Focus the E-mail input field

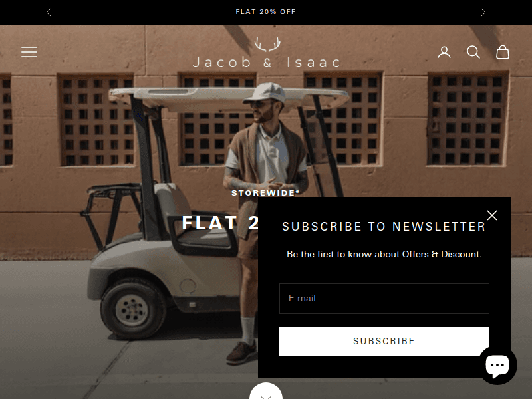click(384, 299)
